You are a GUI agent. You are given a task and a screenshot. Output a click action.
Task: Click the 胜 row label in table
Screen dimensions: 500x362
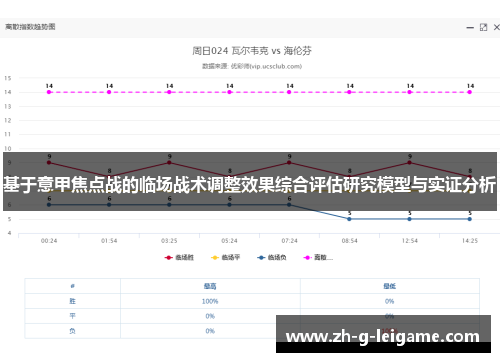pos(72,301)
